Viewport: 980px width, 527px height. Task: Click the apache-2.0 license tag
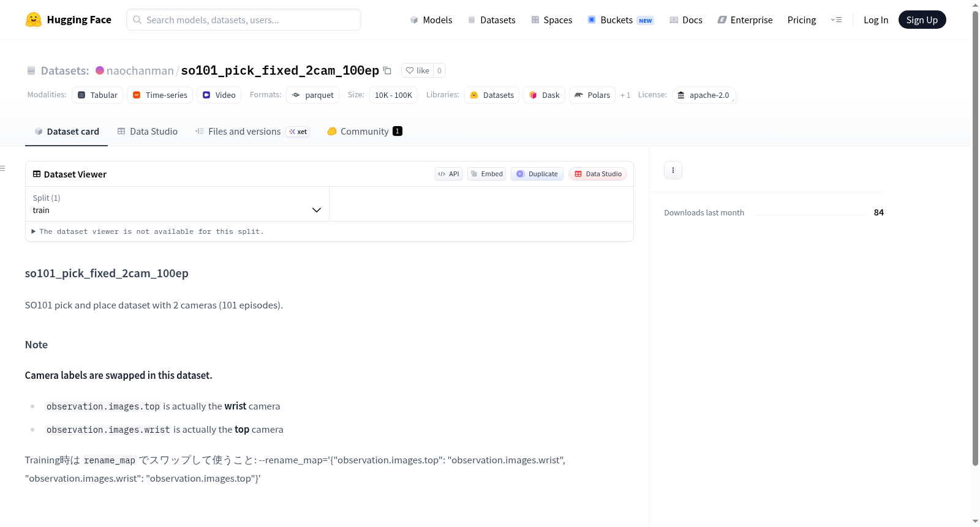(x=704, y=95)
